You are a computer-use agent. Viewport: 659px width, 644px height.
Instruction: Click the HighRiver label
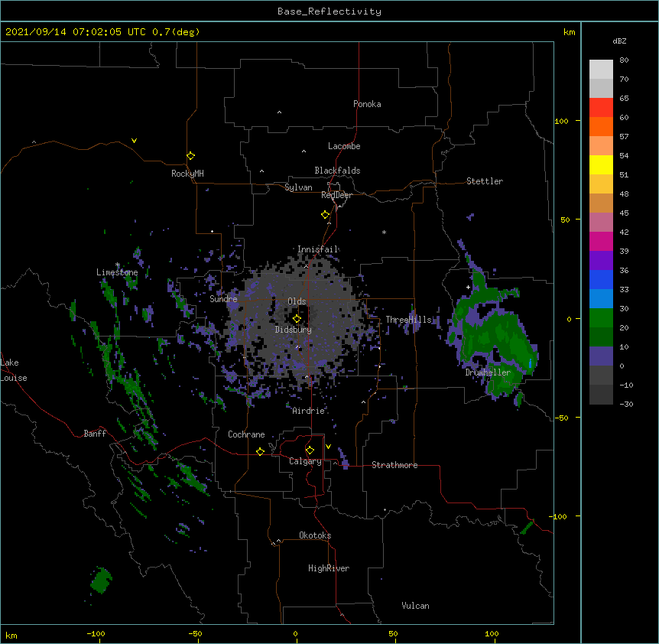(329, 568)
